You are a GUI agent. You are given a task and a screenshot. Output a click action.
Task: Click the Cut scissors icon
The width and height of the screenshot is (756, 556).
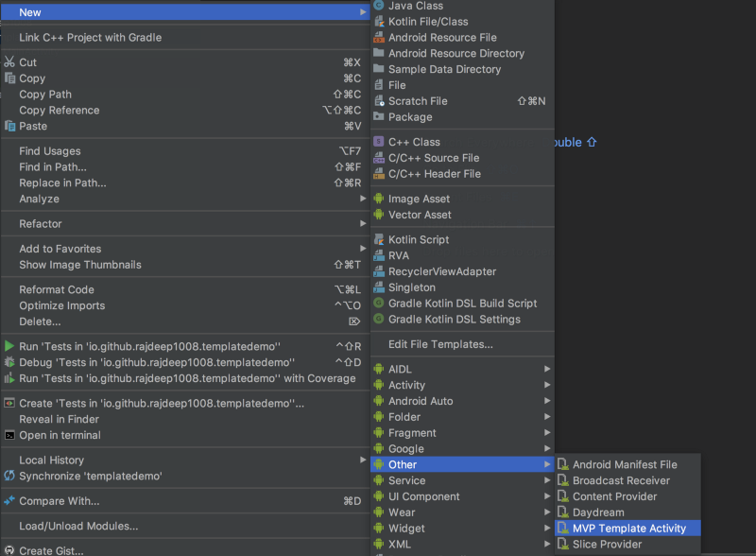coord(9,61)
